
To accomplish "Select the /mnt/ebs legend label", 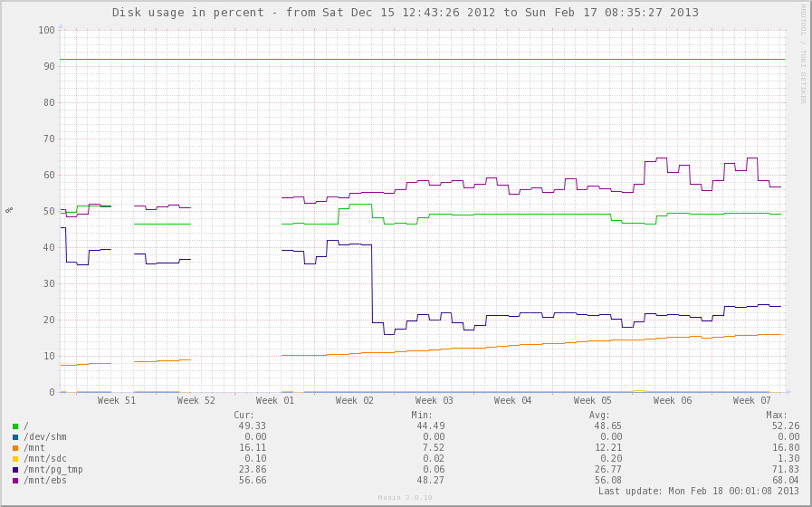I will (x=45, y=480).
